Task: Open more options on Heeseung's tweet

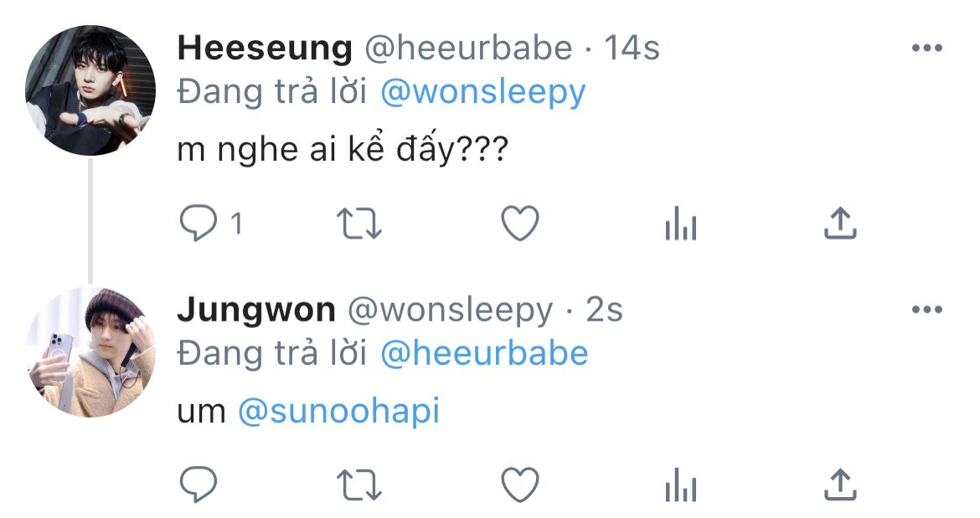Action: coord(927,48)
